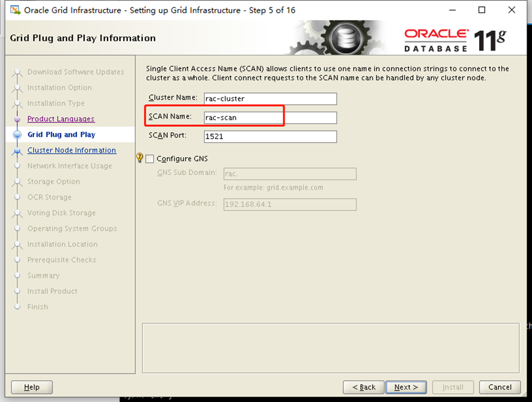
Task: Click the GNS Sub Domain field
Action: tap(290, 174)
